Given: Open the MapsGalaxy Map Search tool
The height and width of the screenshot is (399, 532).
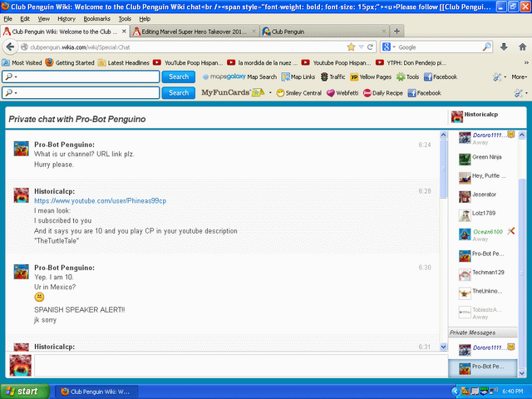Looking at the screenshot, I should click(239, 76).
